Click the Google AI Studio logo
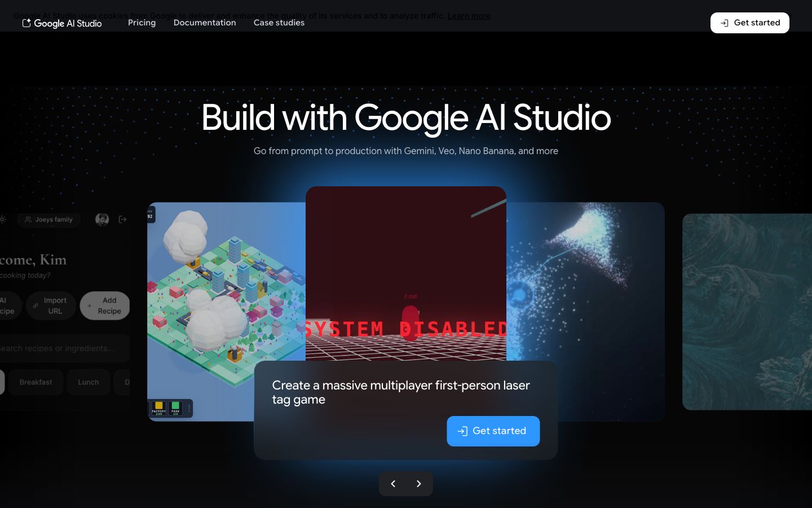Screen dimensions: 812x508 pyautogui.click(x=62, y=23)
